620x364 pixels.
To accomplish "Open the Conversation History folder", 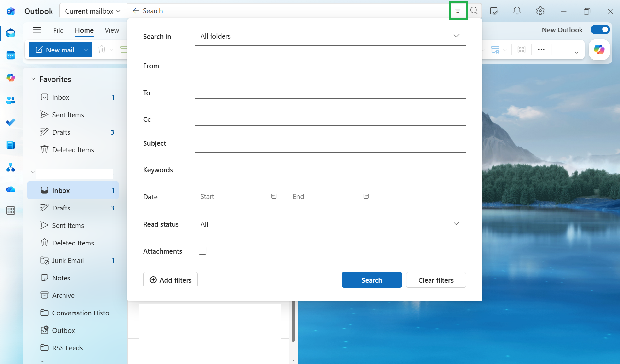I will point(73,313).
